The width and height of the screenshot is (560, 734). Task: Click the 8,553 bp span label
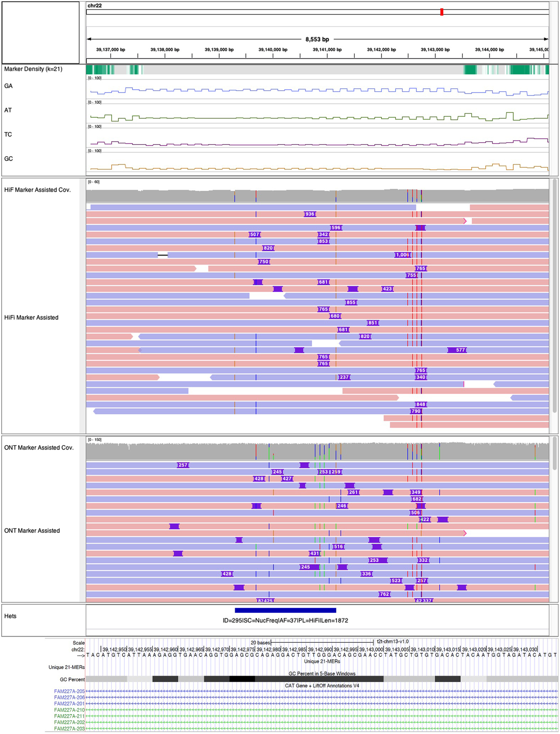pyautogui.click(x=317, y=39)
